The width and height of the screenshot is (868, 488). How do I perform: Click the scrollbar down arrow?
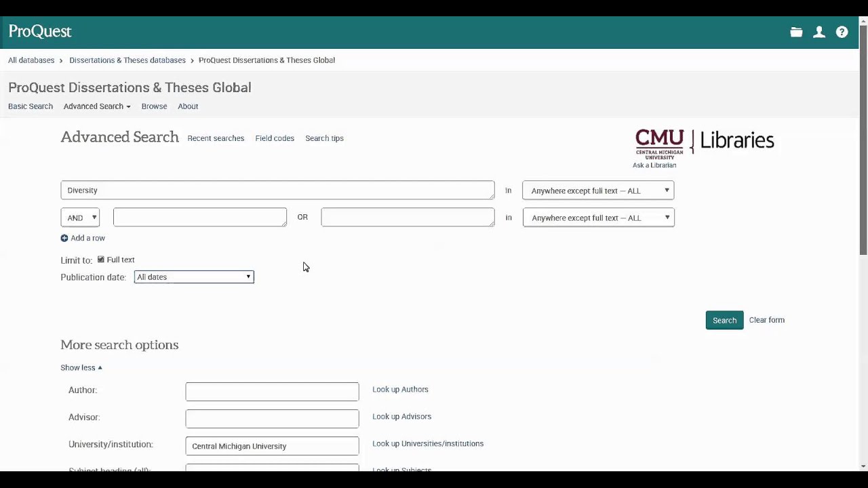863,466
